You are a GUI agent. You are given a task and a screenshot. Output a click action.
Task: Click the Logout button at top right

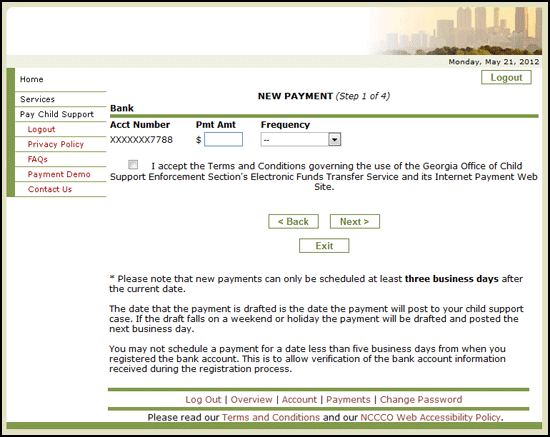[506, 78]
